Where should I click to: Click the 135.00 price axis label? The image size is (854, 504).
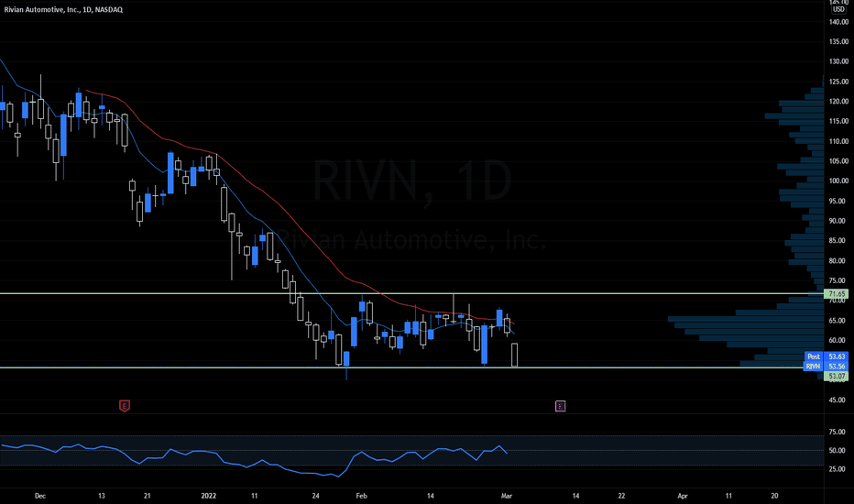(838, 41)
